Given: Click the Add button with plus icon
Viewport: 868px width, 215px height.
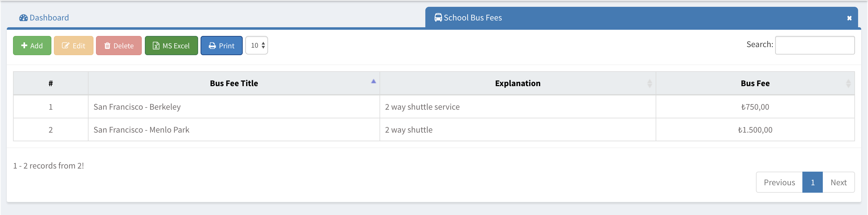Looking at the screenshot, I should click(32, 46).
